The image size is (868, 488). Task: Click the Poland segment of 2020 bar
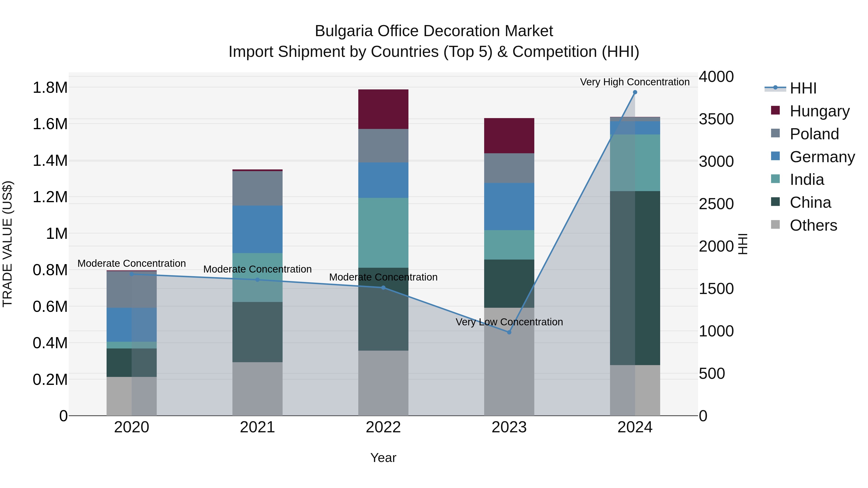[x=132, y=289]
